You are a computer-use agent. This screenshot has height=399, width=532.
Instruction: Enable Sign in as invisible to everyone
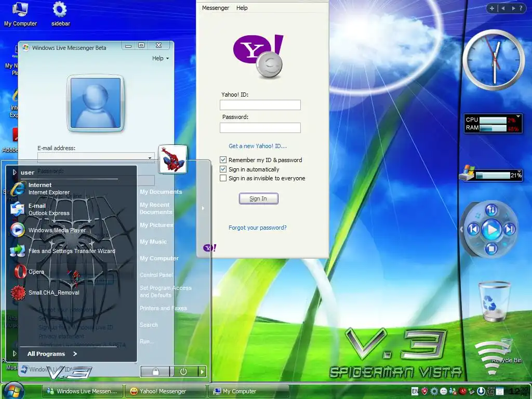223,178
